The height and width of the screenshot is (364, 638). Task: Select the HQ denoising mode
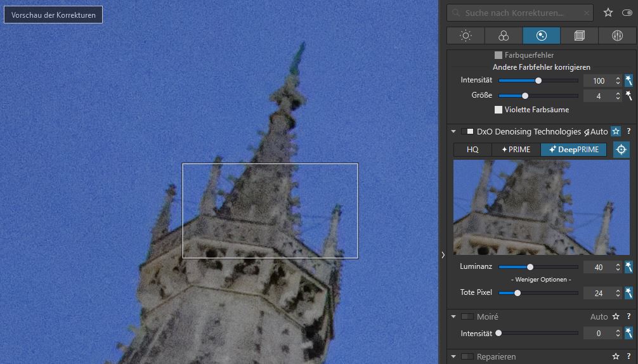click(x=472, y=150)
